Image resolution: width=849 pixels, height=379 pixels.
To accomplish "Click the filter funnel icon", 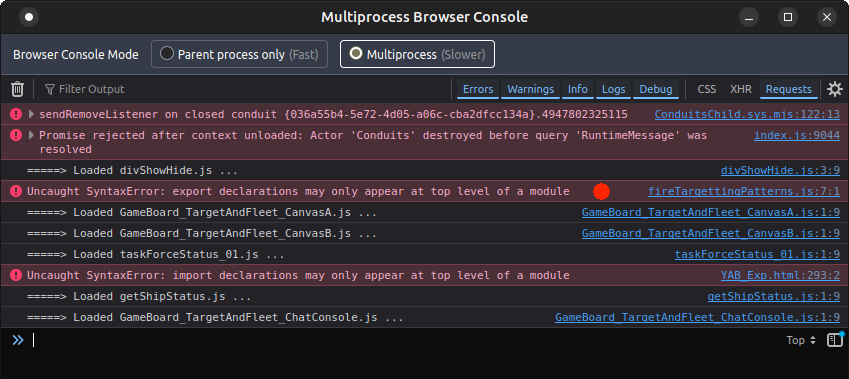I will 50,89.
